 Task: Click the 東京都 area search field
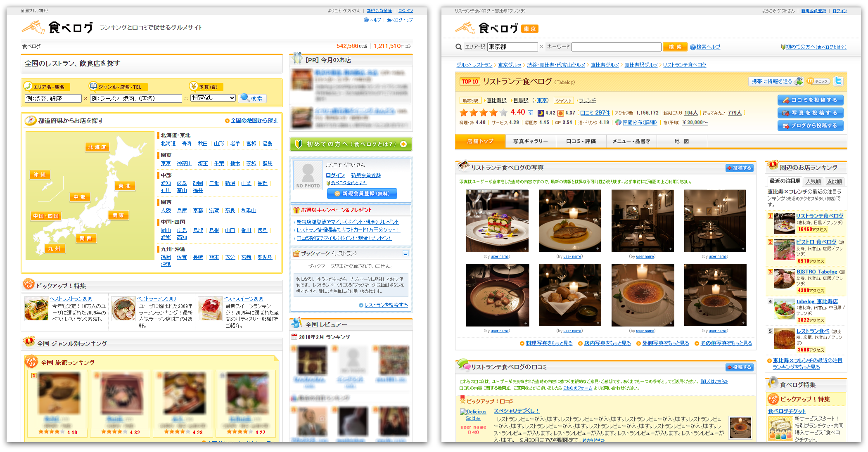(512, 47)
